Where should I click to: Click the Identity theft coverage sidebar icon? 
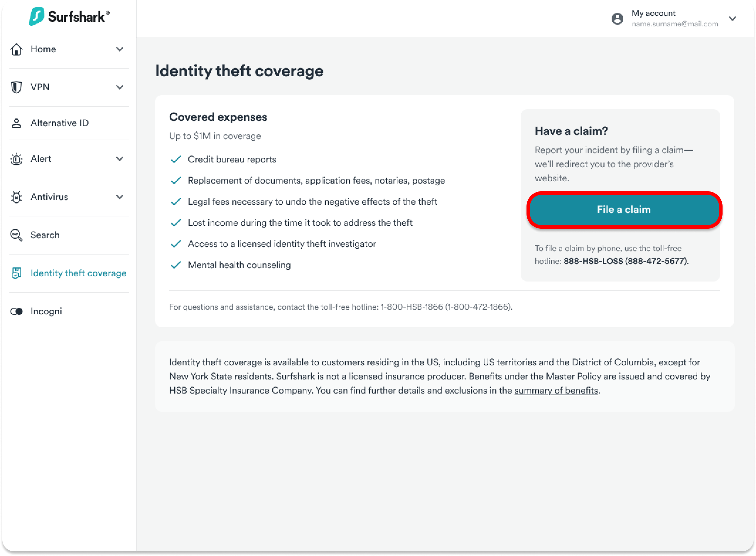pos(16,273)
